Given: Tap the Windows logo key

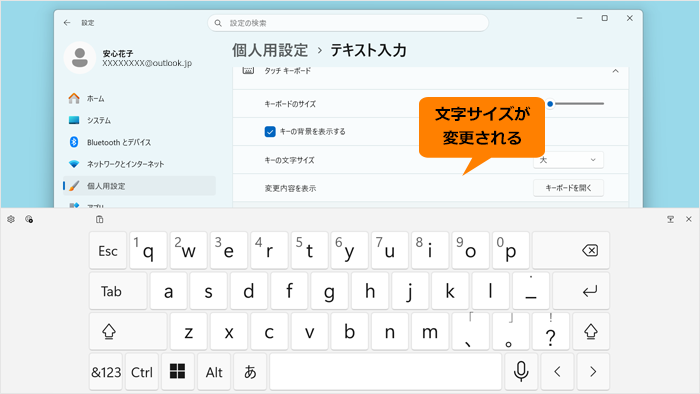Looking at the screenshot, I should 178,371.
